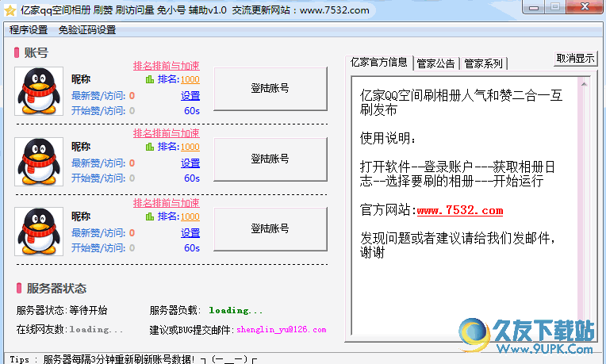Click the info panel scrollbar up arrow
The height and width of the screenshot is (364, 606).
pyautogui.click(x=584, y=84)
